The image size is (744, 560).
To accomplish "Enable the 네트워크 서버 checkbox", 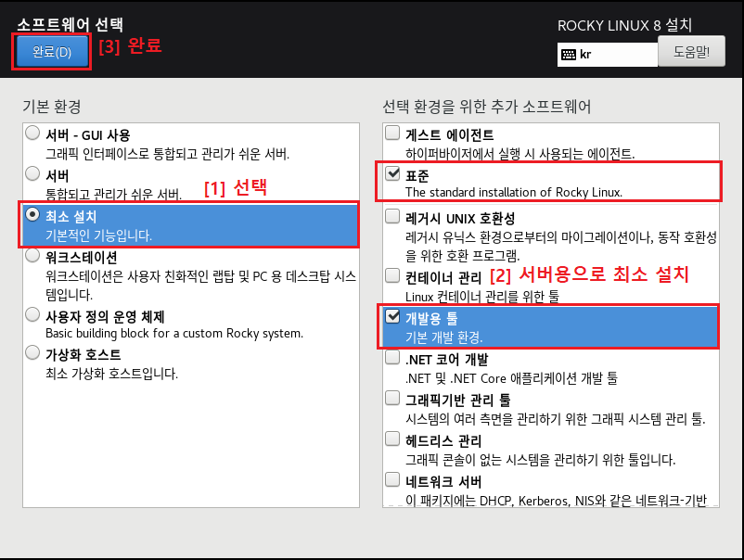I will click(x=392, y=479).
